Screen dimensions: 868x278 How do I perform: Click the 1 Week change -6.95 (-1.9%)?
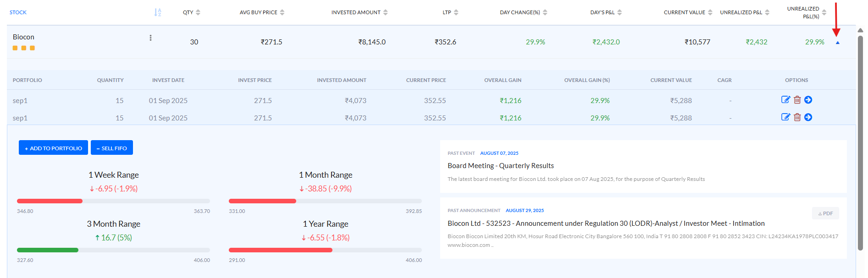click(x=114, y=189)
